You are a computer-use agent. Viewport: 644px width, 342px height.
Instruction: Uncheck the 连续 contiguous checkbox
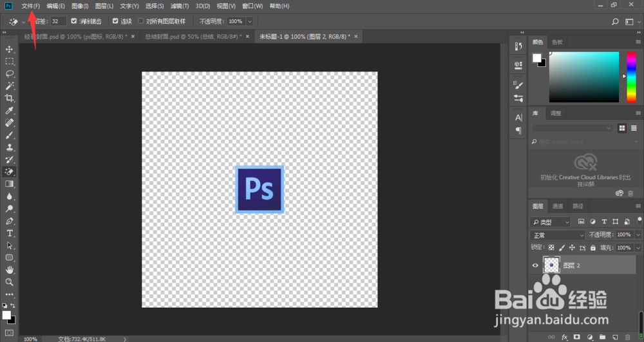click(115, 21)
